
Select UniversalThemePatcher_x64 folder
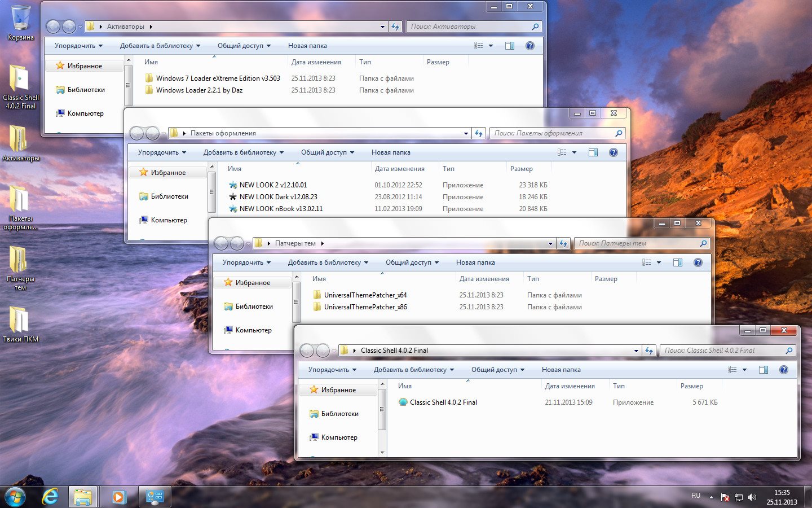coord(360,295)
